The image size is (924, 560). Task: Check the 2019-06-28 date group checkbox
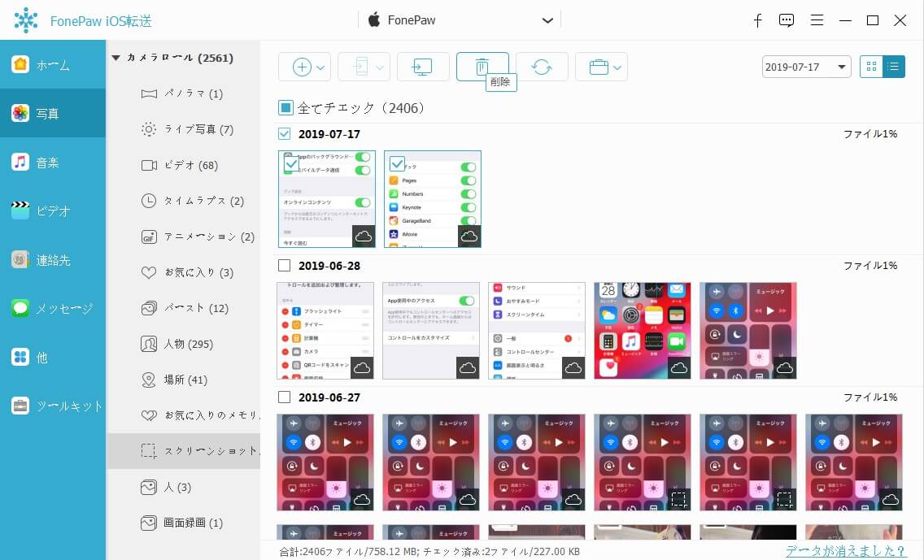tap(285, 266)
